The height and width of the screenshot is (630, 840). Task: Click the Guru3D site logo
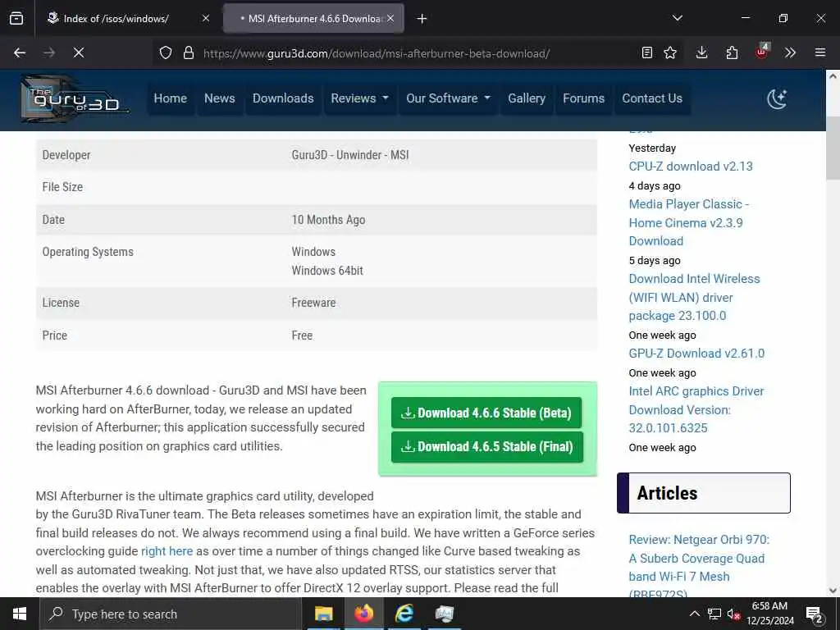coord(75,98)
